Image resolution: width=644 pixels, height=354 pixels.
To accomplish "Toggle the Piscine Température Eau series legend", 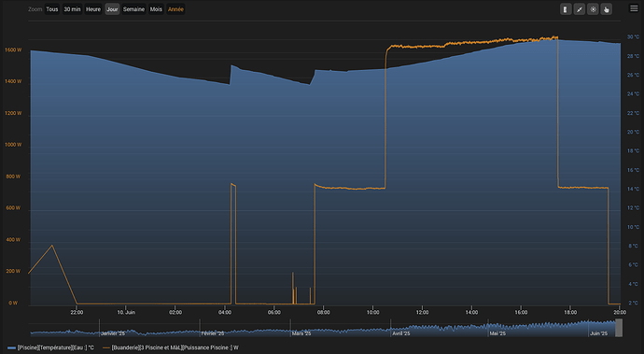I will (50, 347).
